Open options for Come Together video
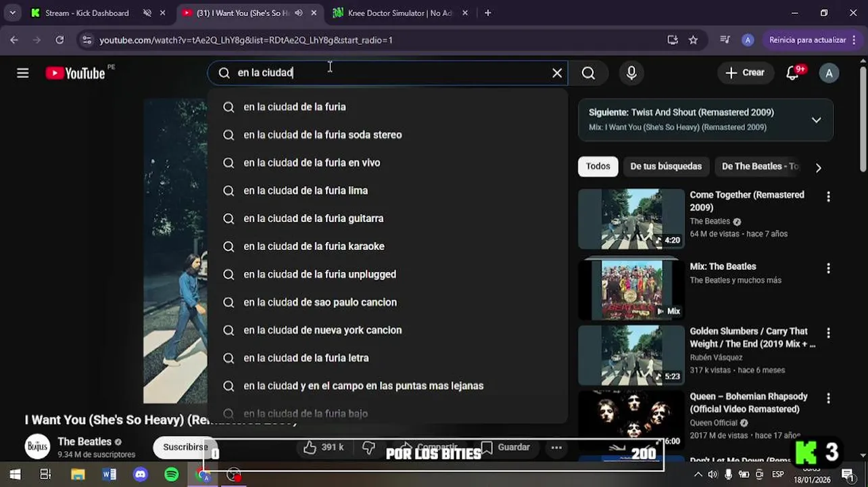 tap(828, 197)
